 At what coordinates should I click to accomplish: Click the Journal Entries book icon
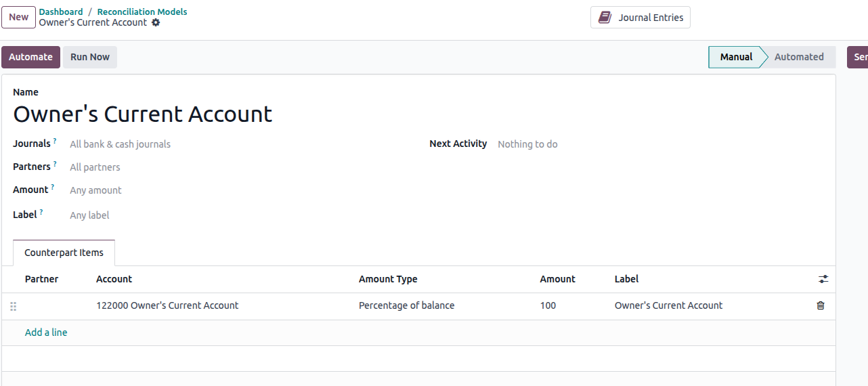pyautogui.click(x=605, y=18)
